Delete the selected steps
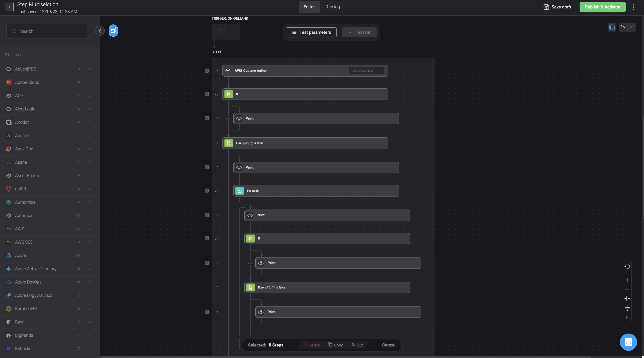Image resolution: width=644 pixels, height=358 pixels. click(312, 345)
